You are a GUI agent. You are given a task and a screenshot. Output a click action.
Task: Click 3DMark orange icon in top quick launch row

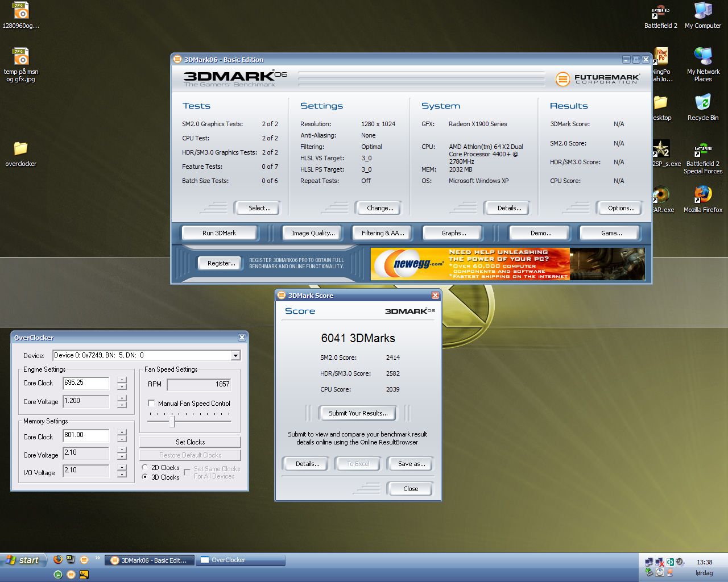click(x=84, y=560)
